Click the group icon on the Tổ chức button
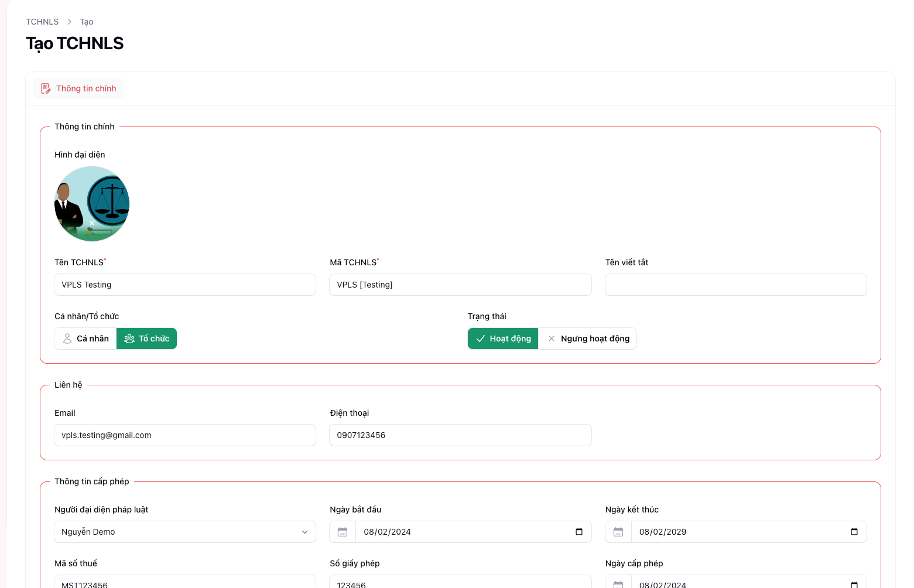The height and width of the screenshot is (588, 914). tap(129, 339)
